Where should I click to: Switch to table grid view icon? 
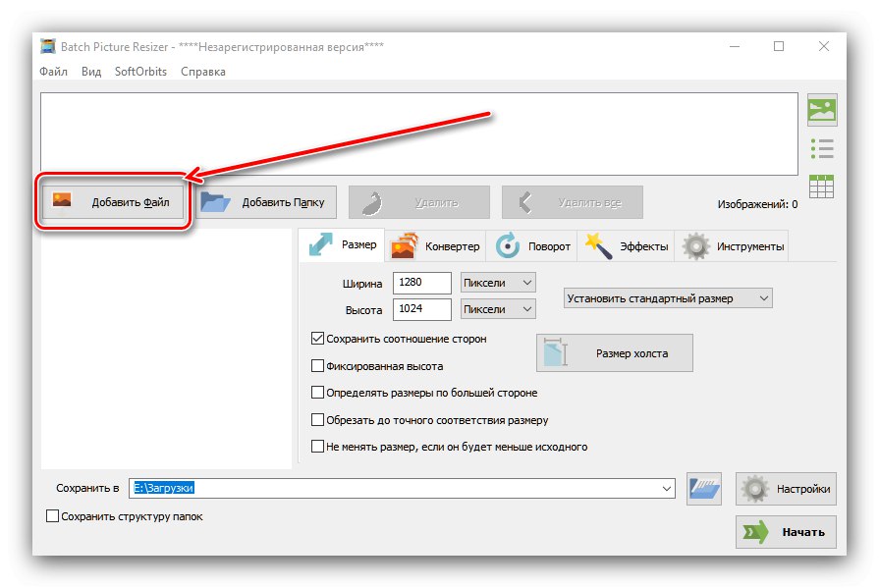click(x=822, y=187)
